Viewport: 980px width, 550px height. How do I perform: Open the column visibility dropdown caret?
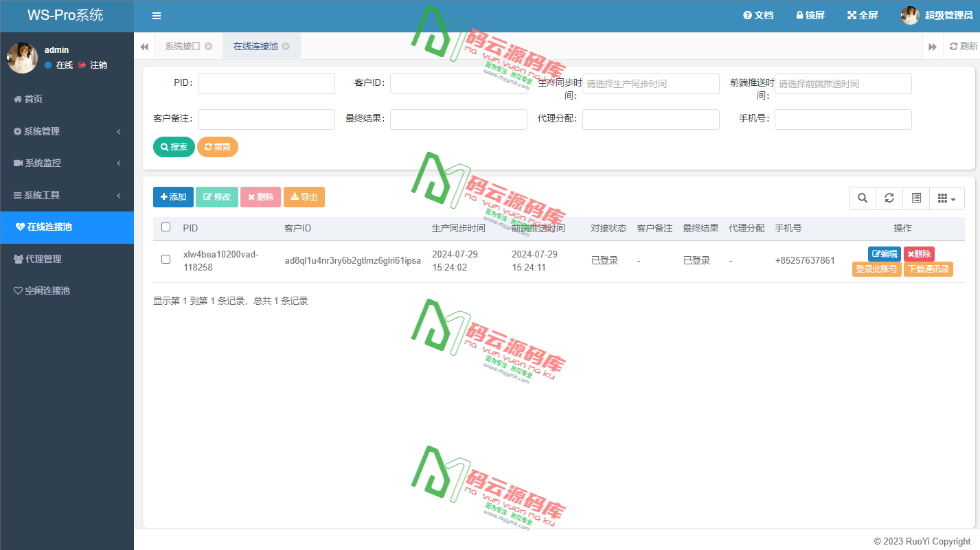pyautogui.click(x=954, y=198)
